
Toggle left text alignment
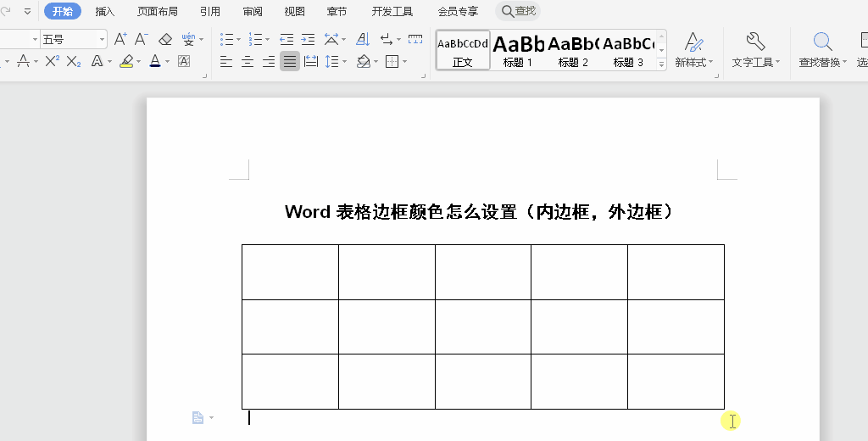(x=226, y=61)
